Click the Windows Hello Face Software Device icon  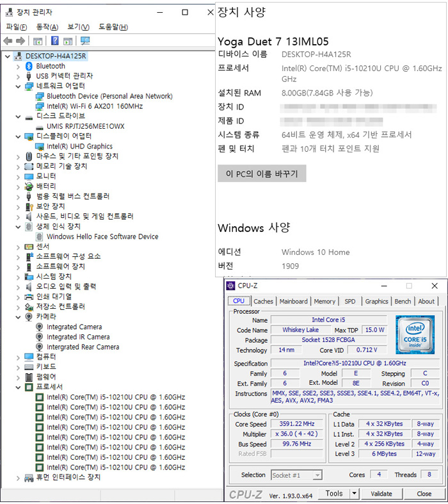pos(39,236)
